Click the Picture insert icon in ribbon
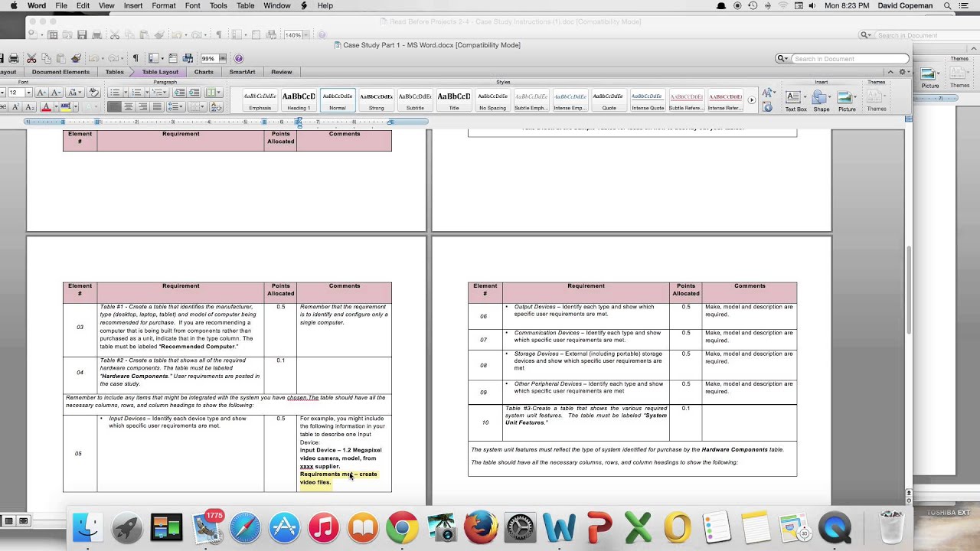 click(846, 100)
